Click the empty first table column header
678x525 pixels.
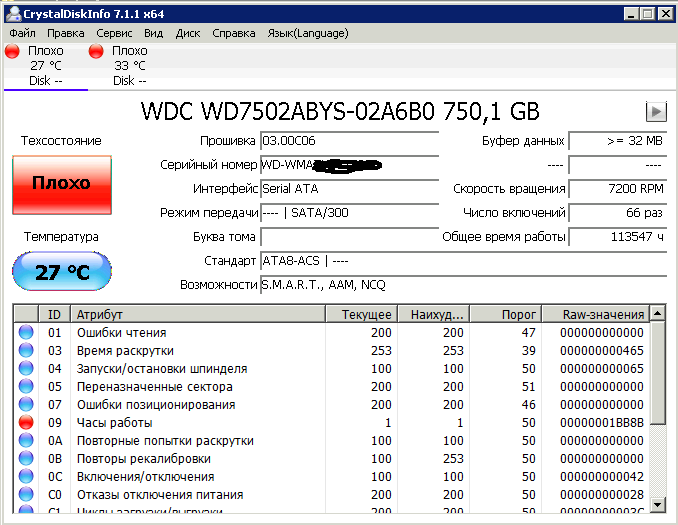point(26,314)
